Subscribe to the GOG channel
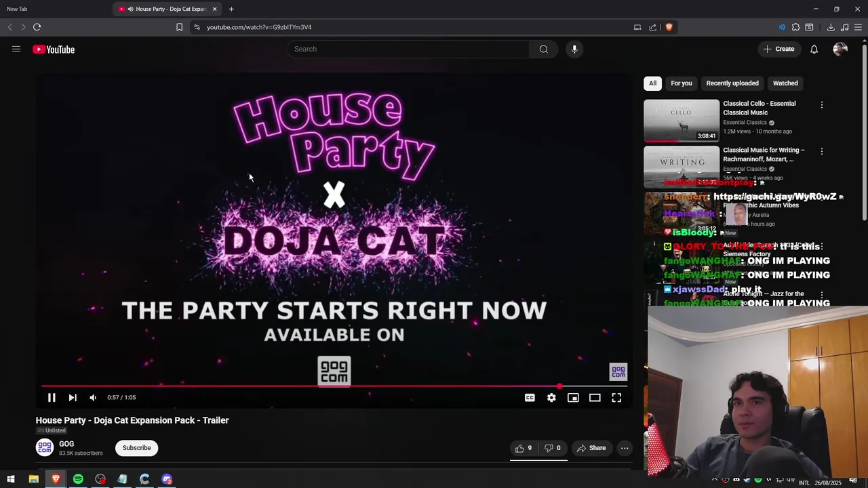The width and height of the screenshot is (868, 488). [x=136, y=448]
